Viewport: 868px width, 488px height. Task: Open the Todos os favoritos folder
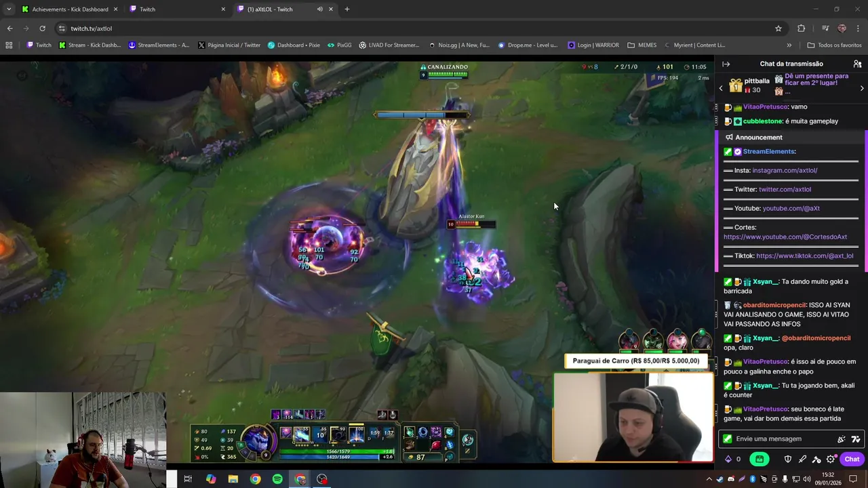[834, 45]
